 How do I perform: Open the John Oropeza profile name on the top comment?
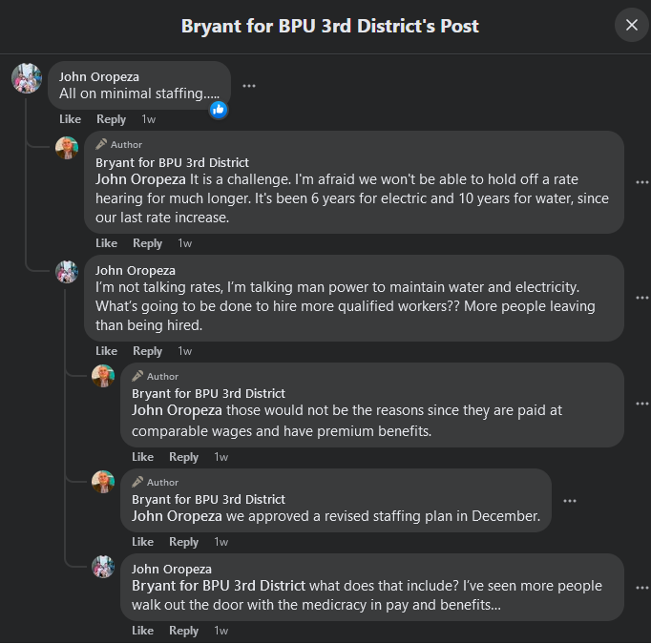click(99, 76)
